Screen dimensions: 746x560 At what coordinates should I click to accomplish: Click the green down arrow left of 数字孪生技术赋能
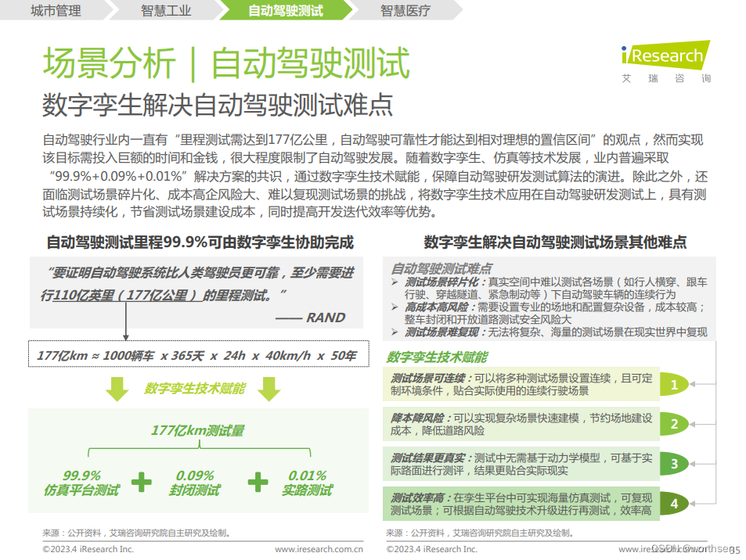pos(117,389)
